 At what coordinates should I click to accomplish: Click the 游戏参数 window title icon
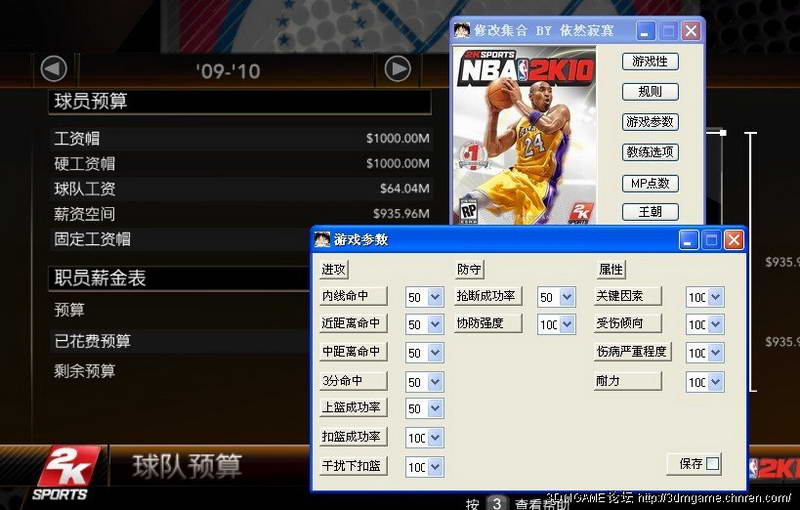pyautogui.click(x=322, y=240)
